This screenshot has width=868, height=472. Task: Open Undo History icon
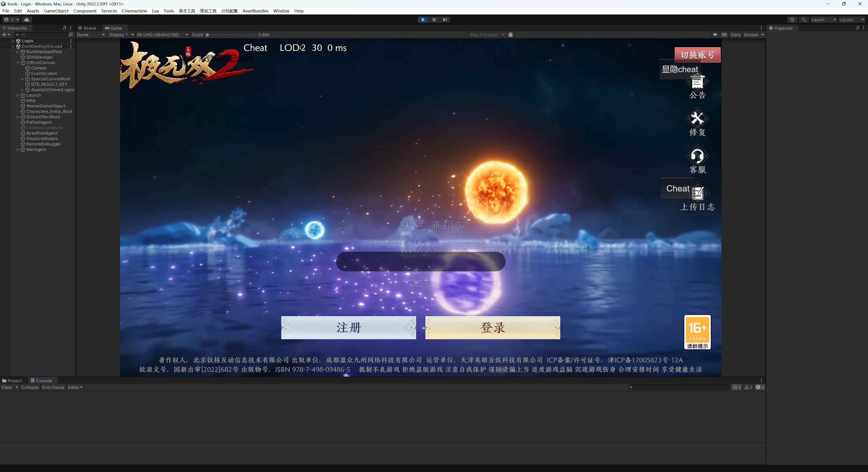click(792, 19)
